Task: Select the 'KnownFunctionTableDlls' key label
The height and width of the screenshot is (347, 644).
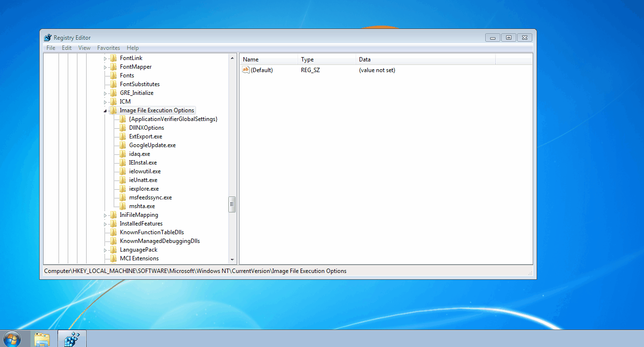Action: (152, 232)
